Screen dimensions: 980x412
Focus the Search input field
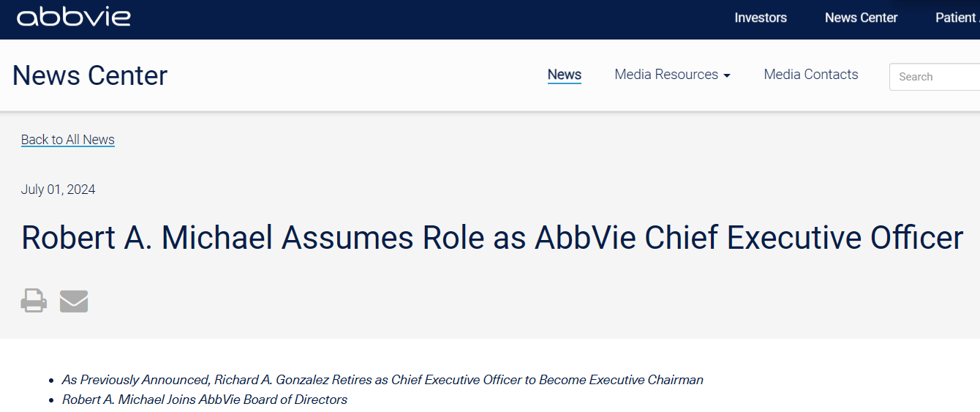click(x=936, y=77)
